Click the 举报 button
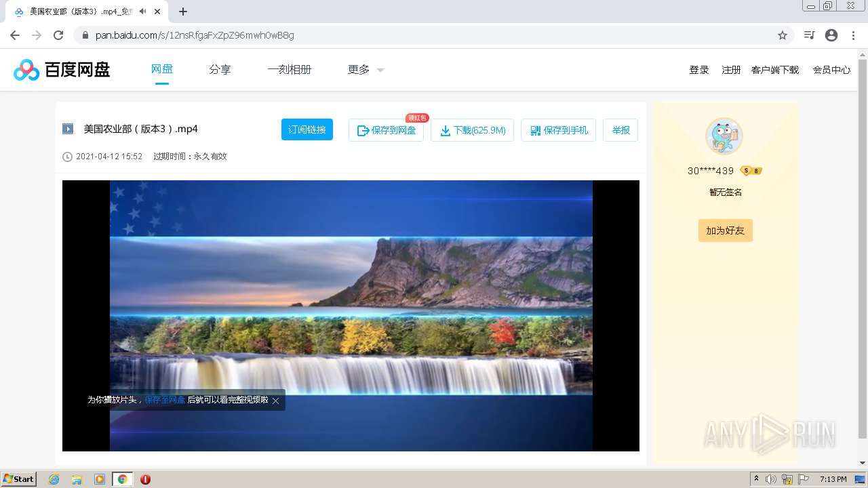Image resolution: width=868 pixels, height=488 pixels. pos(620,130)
